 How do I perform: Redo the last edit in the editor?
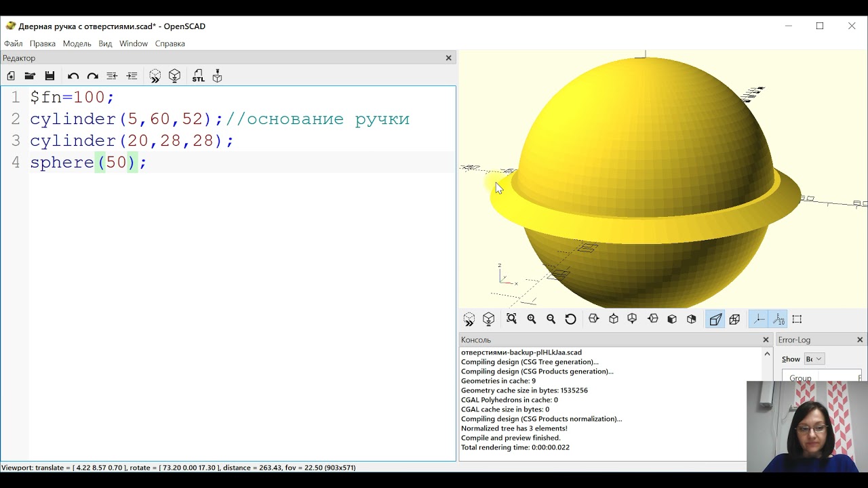pyautogui.click(x=93, y=76)
